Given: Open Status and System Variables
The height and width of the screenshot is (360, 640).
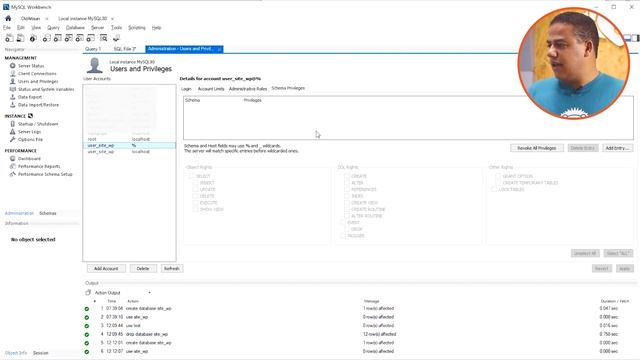Looking at the screenshot, I should coord(46,89).
